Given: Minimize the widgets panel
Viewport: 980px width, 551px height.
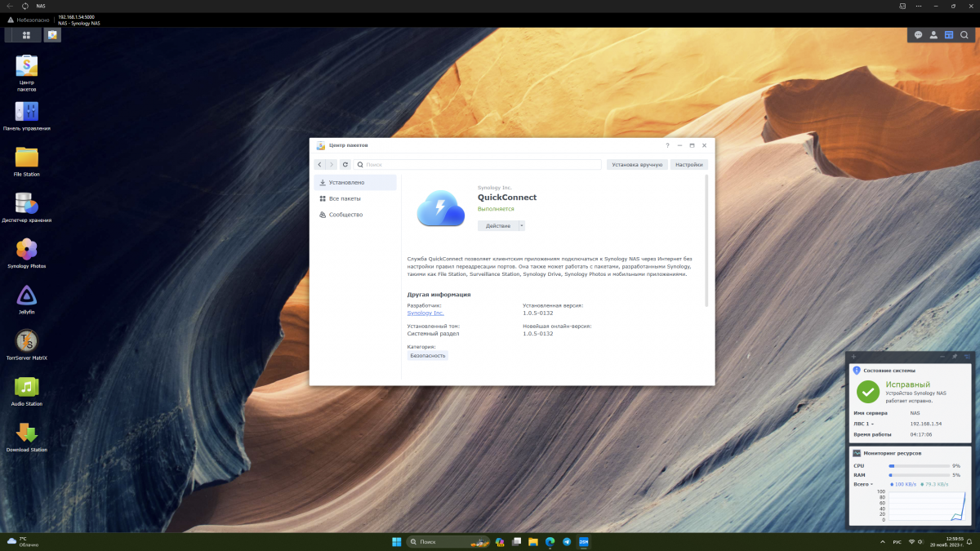Looking at the screenshot, I should 942,357.
